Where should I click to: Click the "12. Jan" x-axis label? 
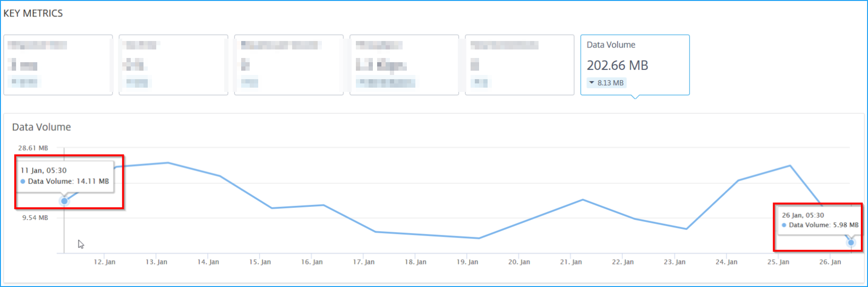coord(104,262)
